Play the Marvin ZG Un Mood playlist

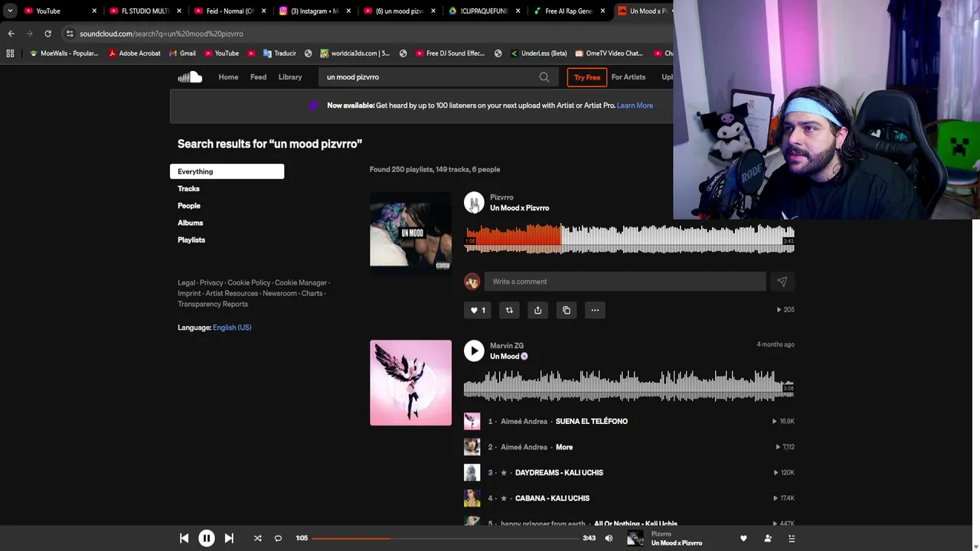(474, 350)
